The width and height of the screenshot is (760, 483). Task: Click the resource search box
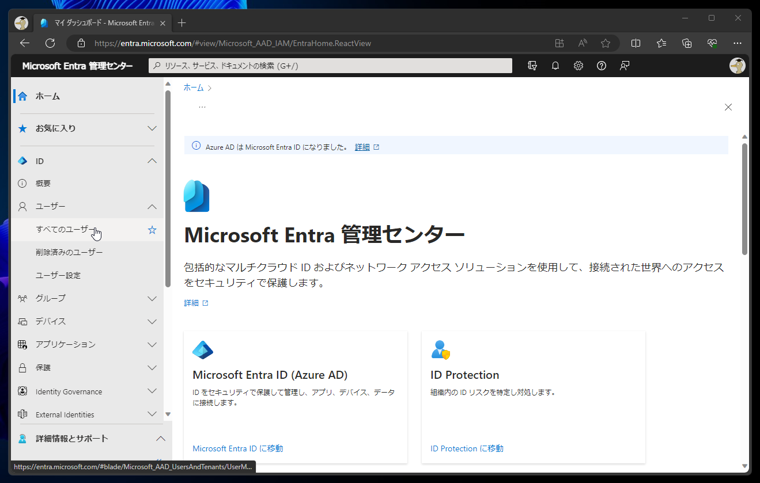[x=330, y=65]
